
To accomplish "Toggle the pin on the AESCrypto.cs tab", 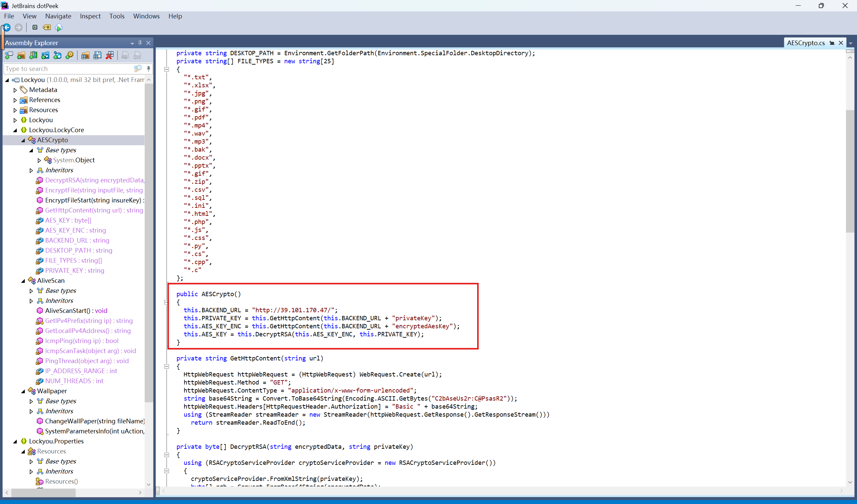I will point(832,43).
